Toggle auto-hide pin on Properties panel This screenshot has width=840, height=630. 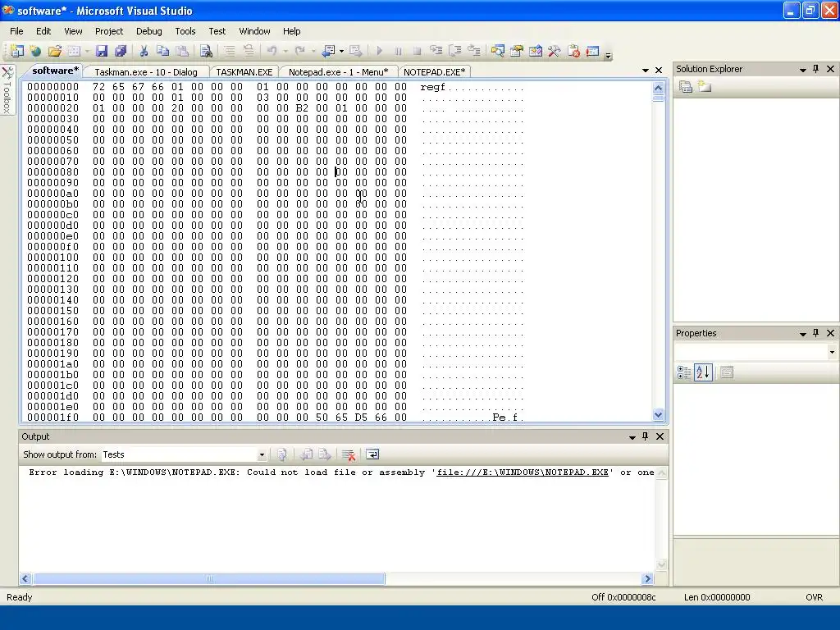(x=816, y=333)
